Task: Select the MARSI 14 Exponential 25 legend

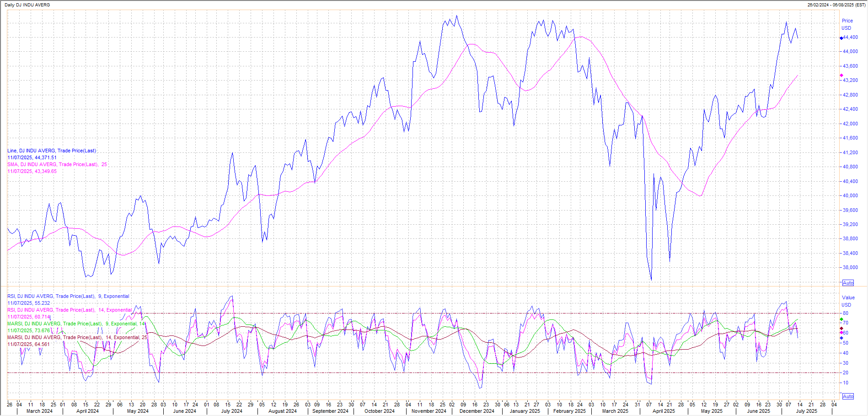Action: [x=77, y=337]
